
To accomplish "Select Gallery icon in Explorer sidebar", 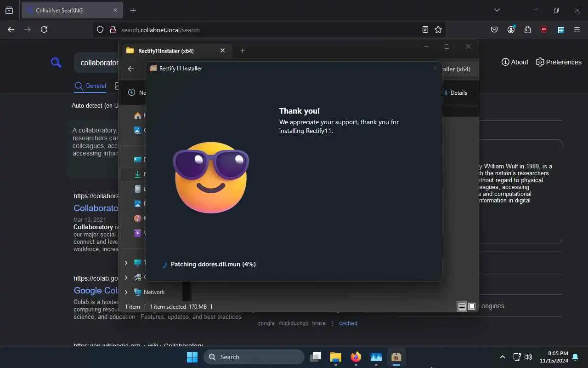I will pos(137,130).
